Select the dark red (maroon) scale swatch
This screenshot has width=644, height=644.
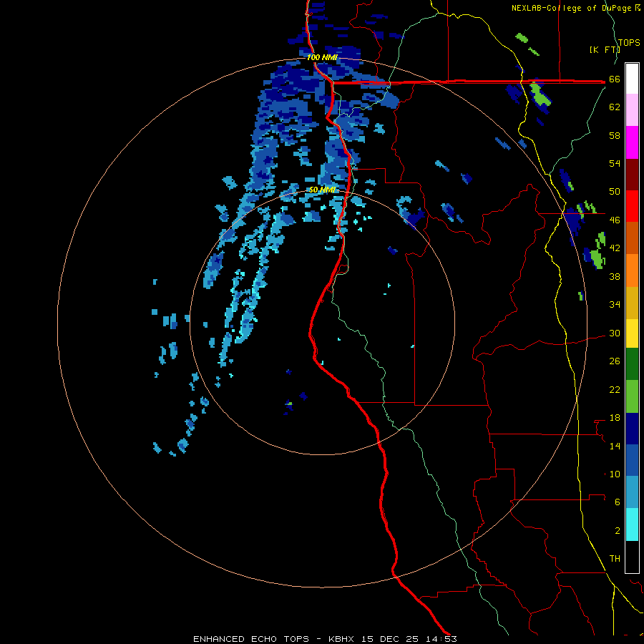(632, 175)
